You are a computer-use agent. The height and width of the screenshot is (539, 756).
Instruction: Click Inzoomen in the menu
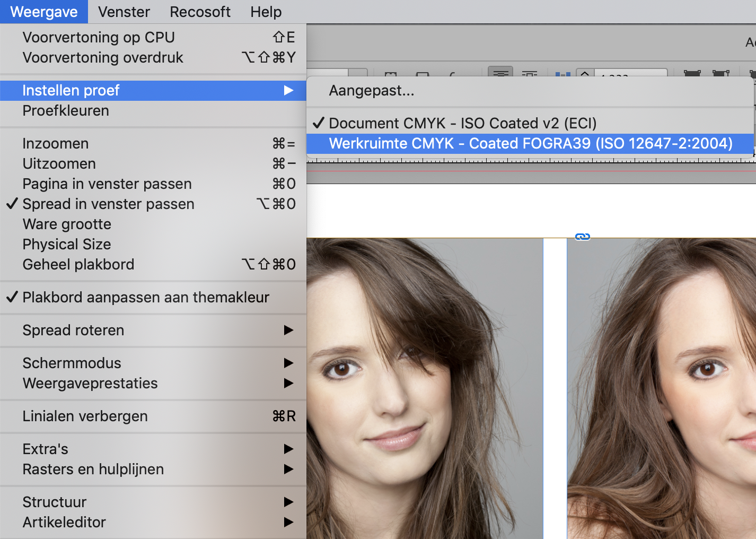click(153, 143)
